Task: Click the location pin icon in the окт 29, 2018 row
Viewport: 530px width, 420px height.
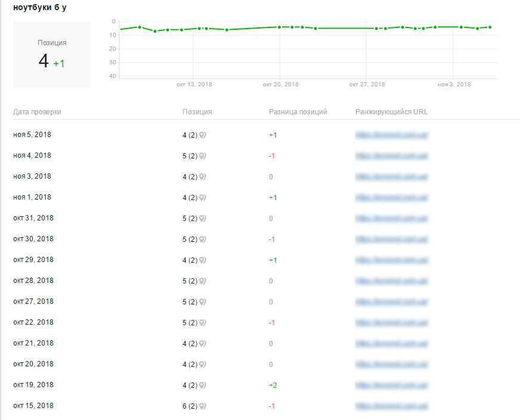Action: [x=203, y=260]
